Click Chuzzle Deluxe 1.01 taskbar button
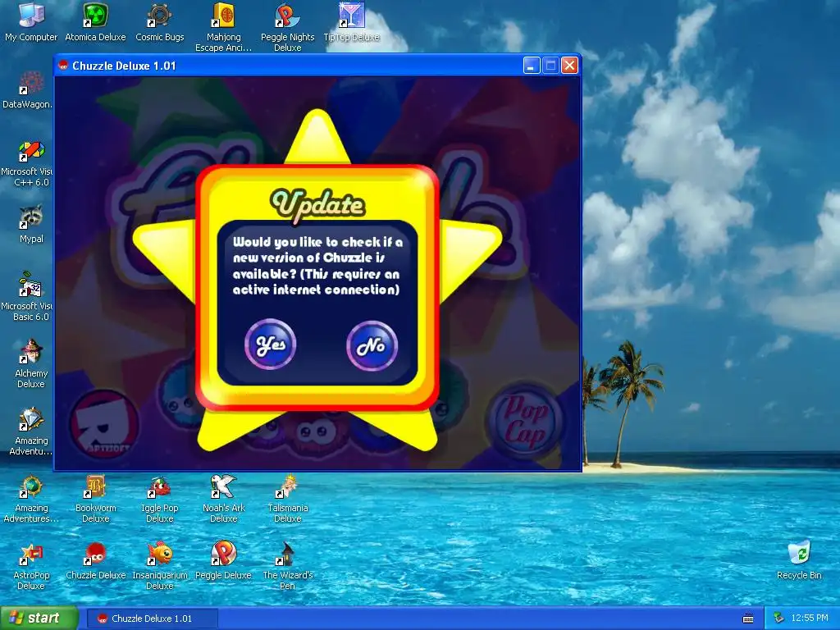Image resolution: width=840 pixels, height=630 pixels. click(x=152, y=619)
